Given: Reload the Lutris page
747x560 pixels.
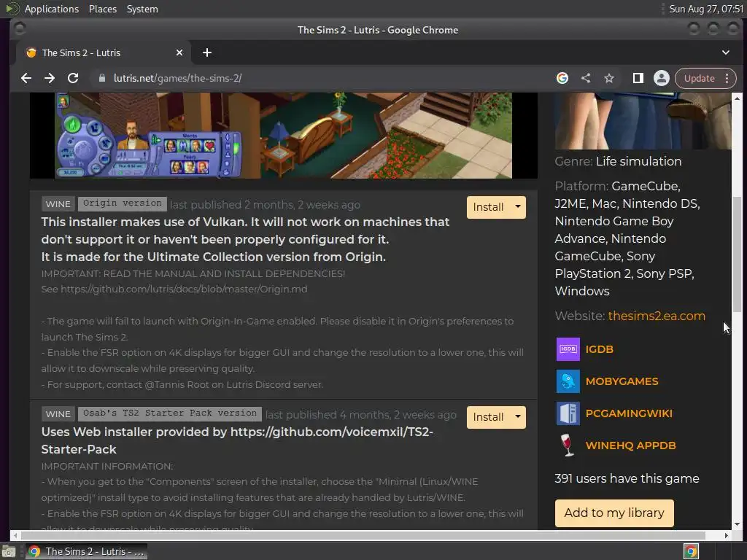Looking at the screenshot, I should pos(73,78).
